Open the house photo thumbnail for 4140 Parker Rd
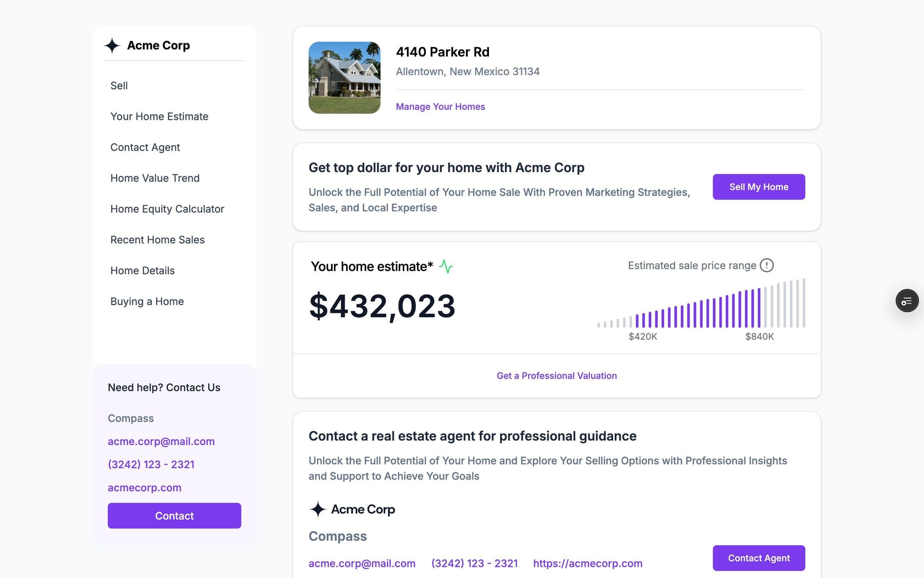The image size is (924, 578). (x=344, y=77)
